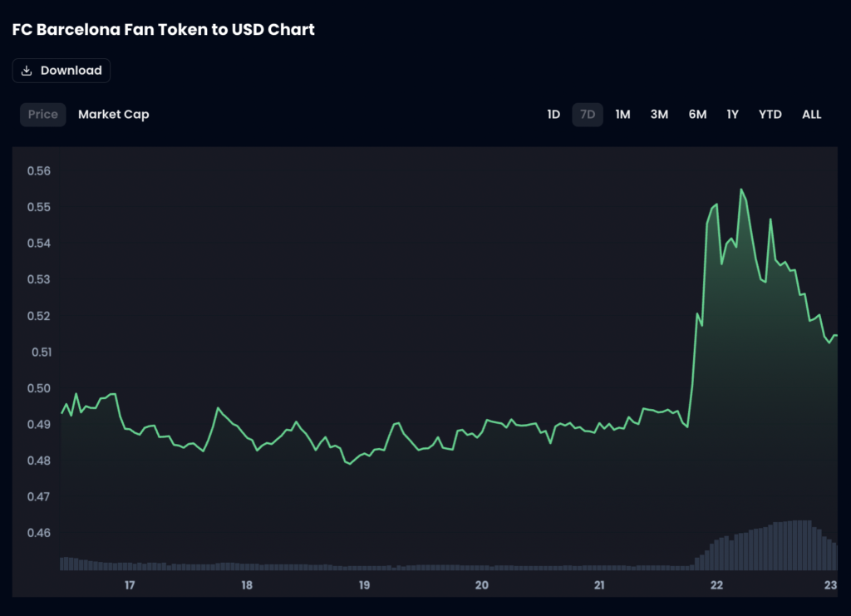Screen dimensions: 851x616
Task: View ALL time price history
Action: (811, 115)
